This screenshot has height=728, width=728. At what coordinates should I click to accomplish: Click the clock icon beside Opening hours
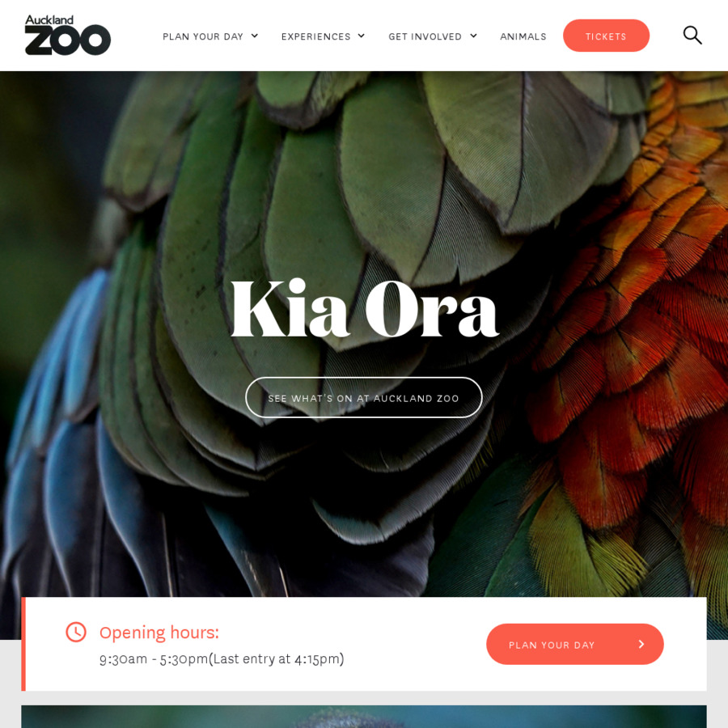click(x=76, y=632)
